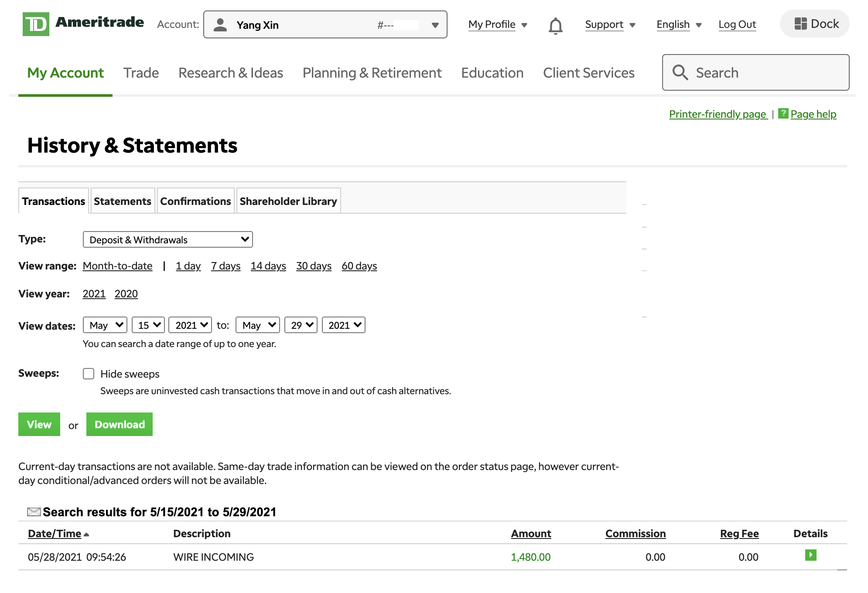Open the notifications bell
The height and width of the screenshot is (593, 868).
pyautogui.click(x=555, y=25)
